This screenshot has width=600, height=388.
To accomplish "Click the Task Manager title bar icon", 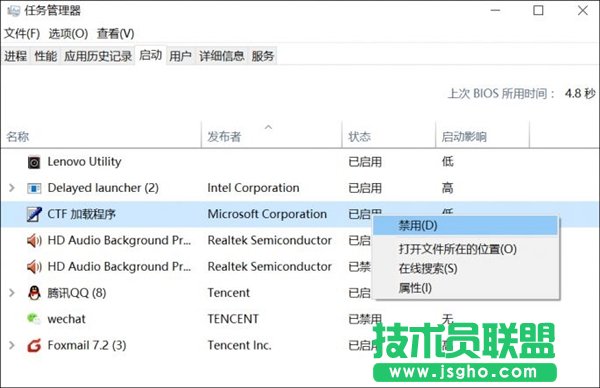I will coord(13,11).
